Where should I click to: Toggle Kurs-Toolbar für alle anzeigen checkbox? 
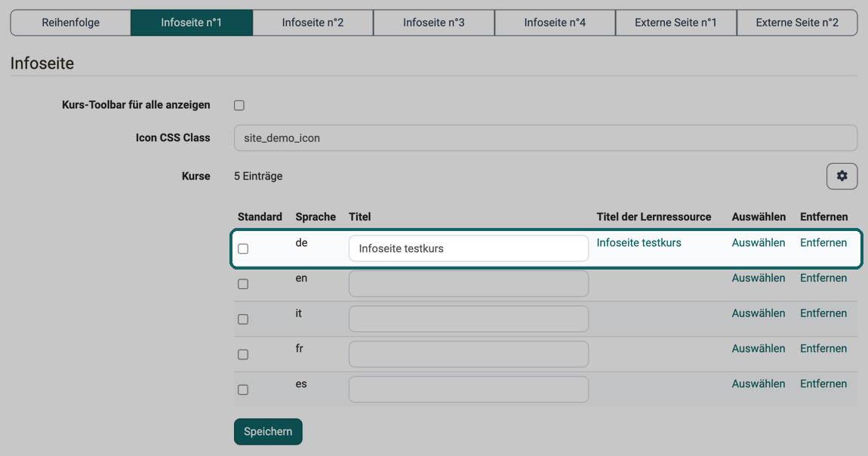[239, 105]
